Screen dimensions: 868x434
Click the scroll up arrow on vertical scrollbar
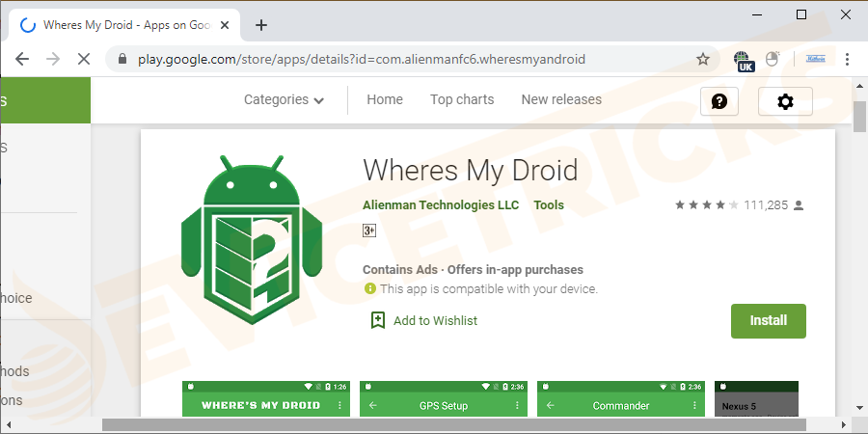[859, 86]
